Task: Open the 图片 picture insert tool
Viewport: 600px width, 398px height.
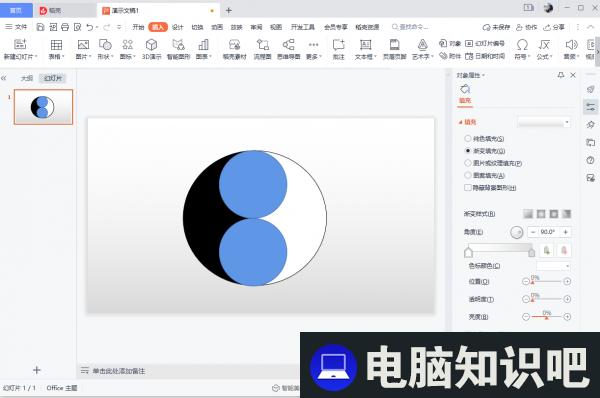Action: pos(83,45)
